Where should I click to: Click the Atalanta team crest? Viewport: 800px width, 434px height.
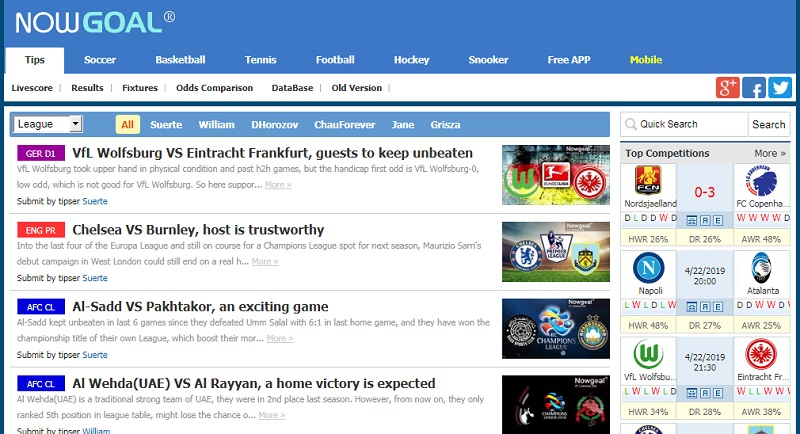click(761, 268)
